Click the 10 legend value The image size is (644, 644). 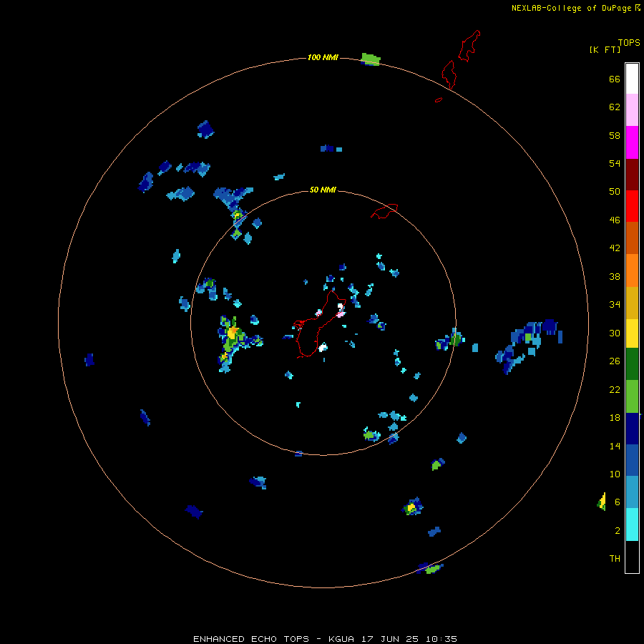pyautogui.click(x=615, y=474)
